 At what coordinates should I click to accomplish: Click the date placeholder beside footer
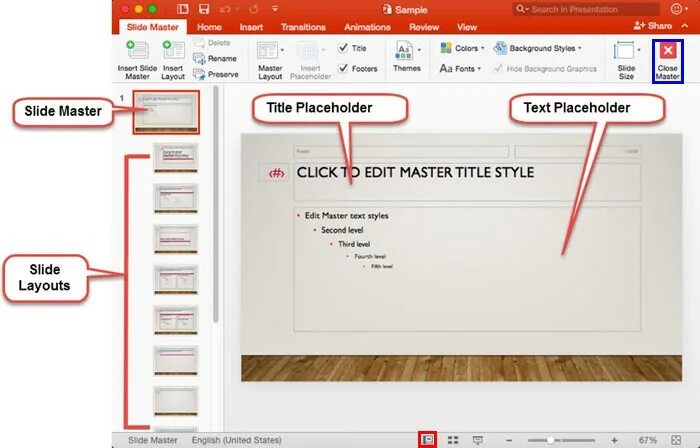tap(577, 152)
